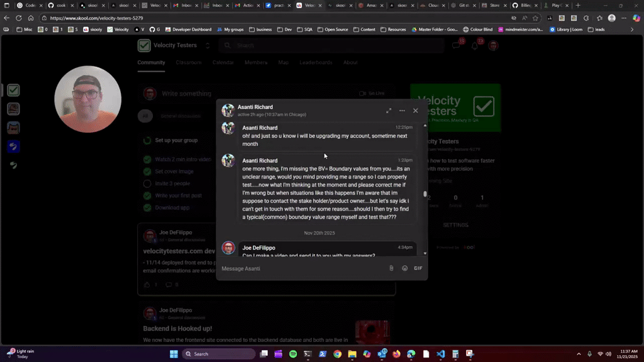
Task: Click the chat scrollbar down arrow
Action: tap(425, 253)
